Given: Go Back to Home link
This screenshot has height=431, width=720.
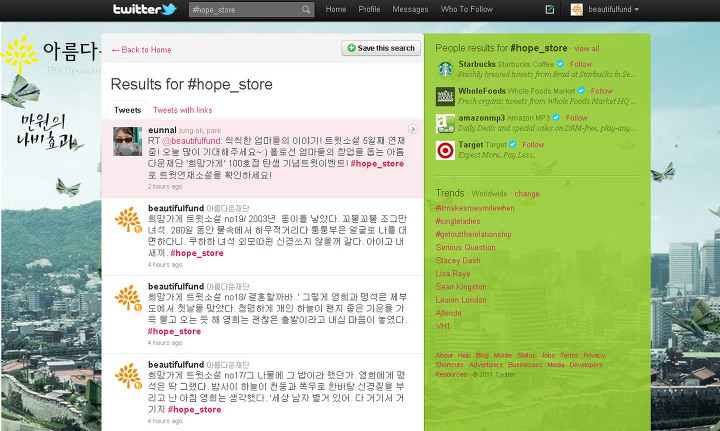Looking at the screenshot, I should (141, 49).
